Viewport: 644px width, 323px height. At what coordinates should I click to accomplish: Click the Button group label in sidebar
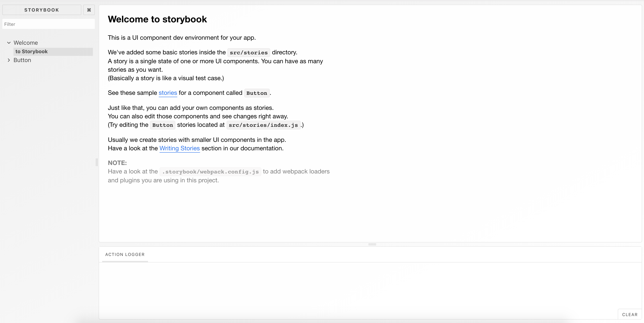[22, 60]
